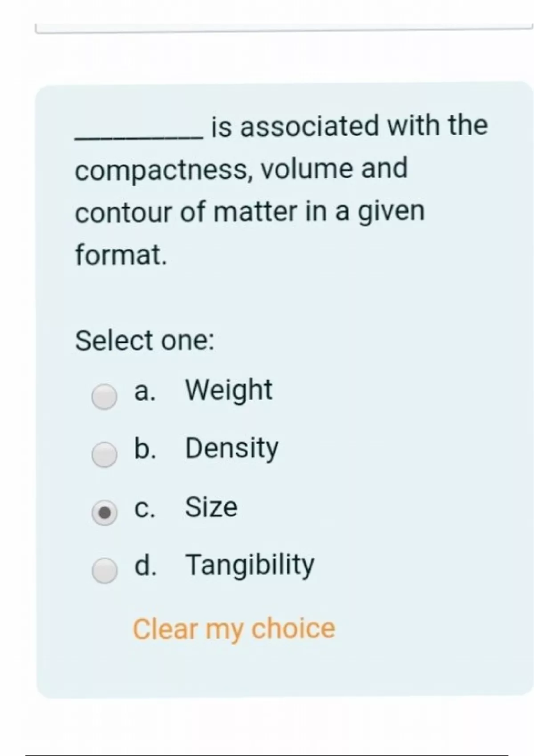Click the option letter "a."
The width and height of the screenshot is (534, 756).
pos(145,391)
